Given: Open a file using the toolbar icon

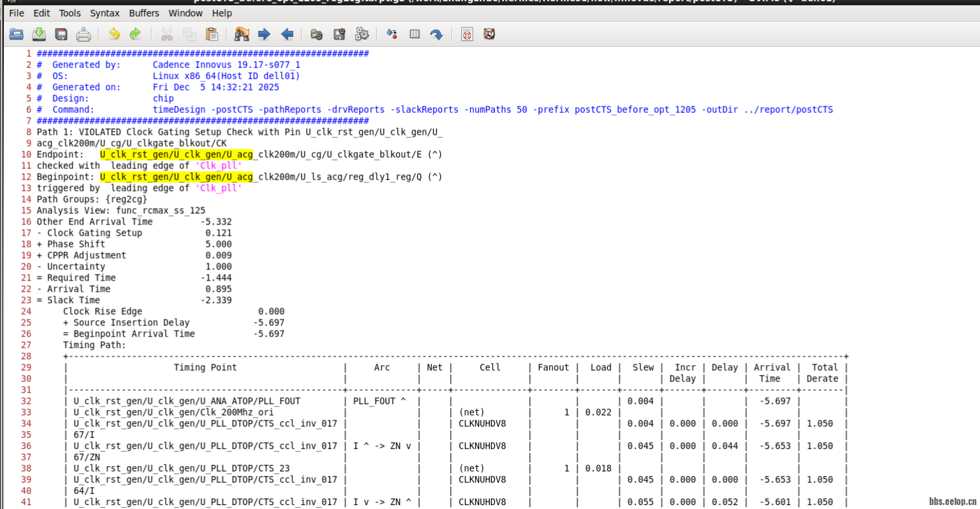Looking at the screenshot, I should 16,34.
